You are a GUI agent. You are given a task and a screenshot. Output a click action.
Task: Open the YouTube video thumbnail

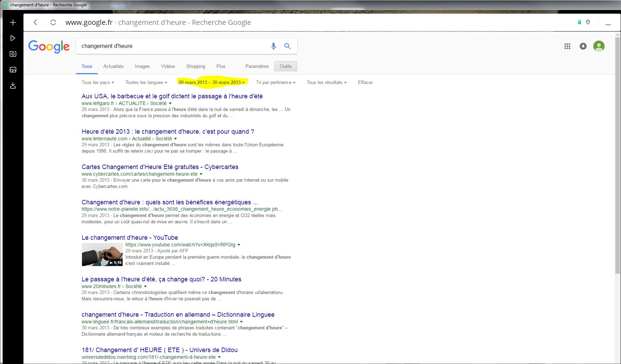(102, 254)
